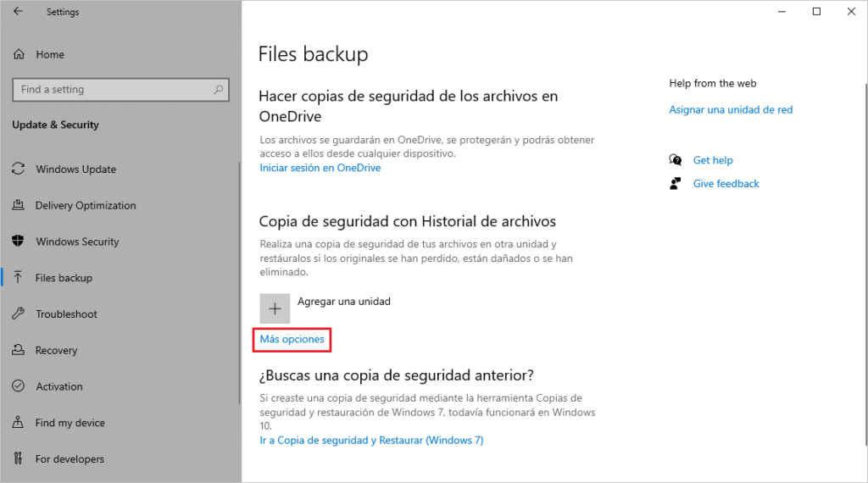Click the search magnifier icon
Viewport: 868px width, 483px height.
pyautogui.click(x=219, y=89)
